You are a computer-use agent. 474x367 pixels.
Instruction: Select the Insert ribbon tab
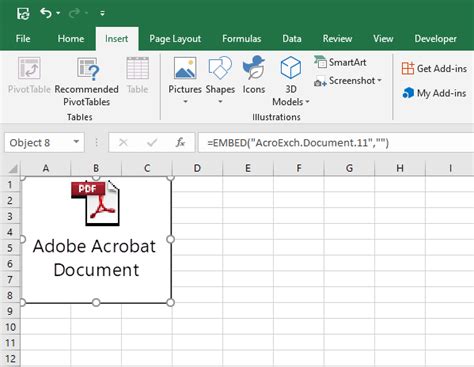tap(117, 39)
